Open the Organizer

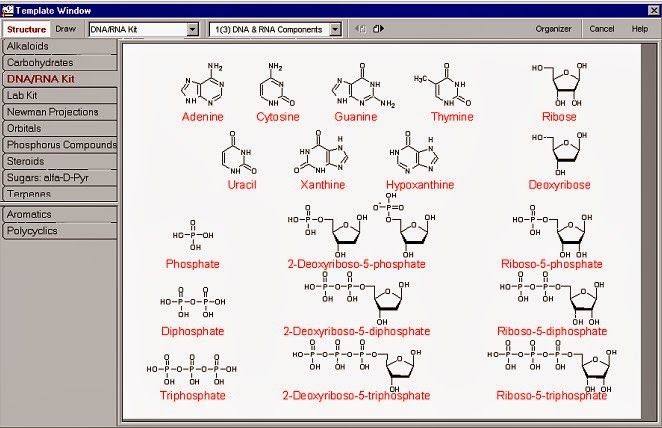pos(553,29)
